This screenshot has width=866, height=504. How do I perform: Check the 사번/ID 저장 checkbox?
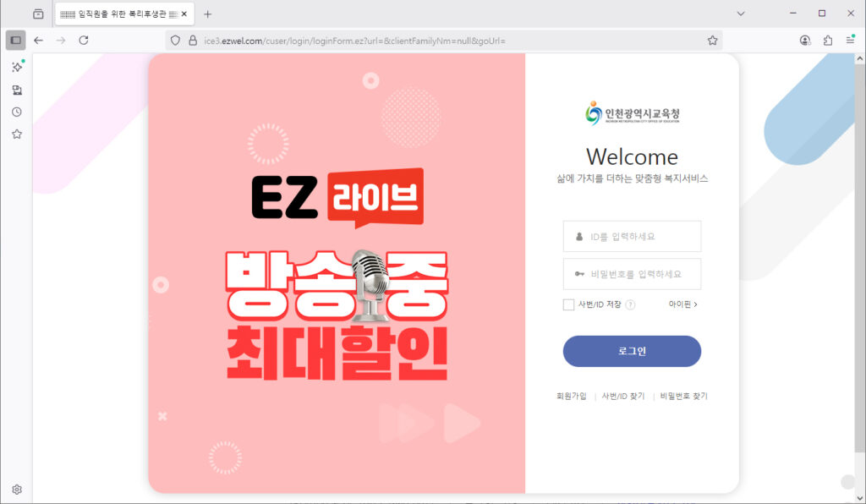coord(568,304)
